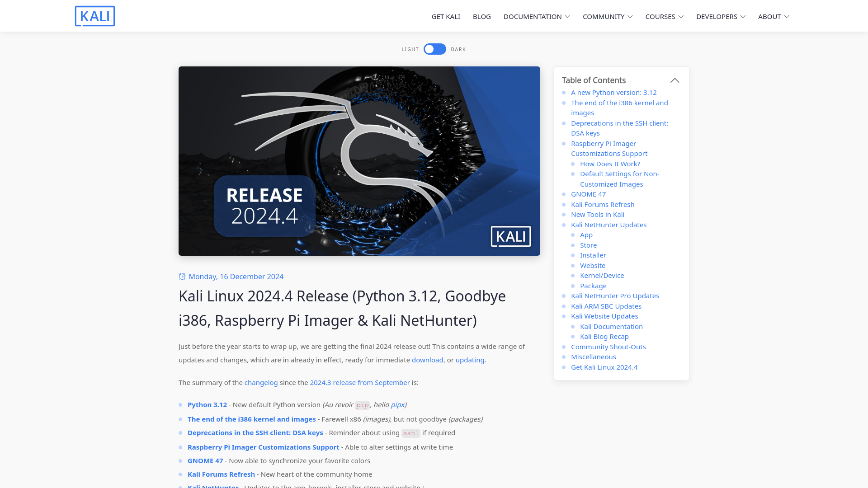Click the pipx link

coord(397,405)
